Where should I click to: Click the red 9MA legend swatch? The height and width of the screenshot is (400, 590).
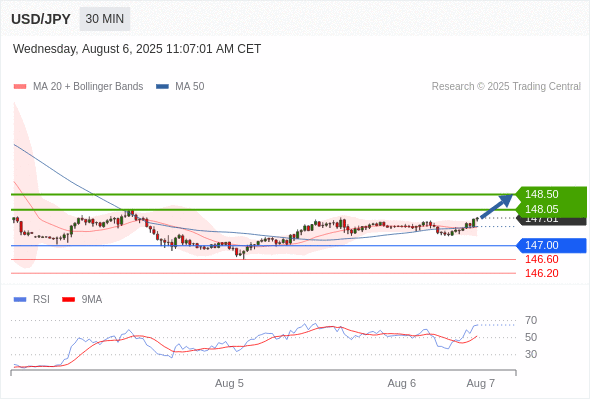click(x=68, y=300)
